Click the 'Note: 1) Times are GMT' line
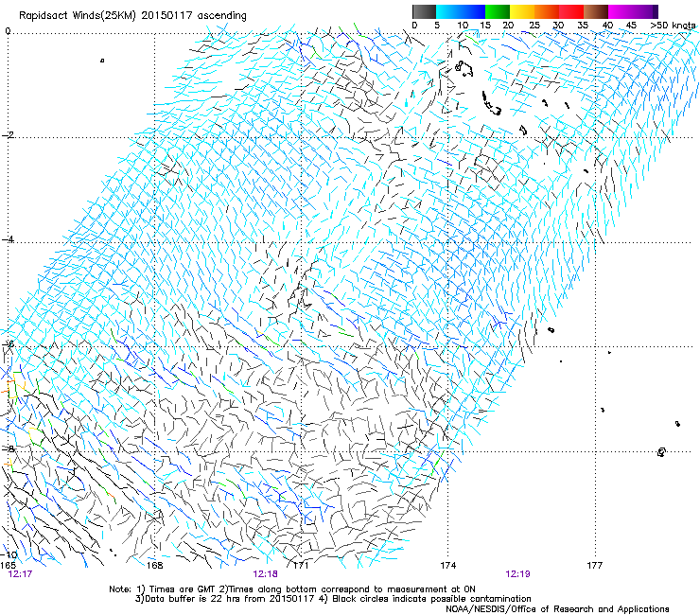This screenshot has height=615, width=700. pyautogui.click(x=292, y=589)
